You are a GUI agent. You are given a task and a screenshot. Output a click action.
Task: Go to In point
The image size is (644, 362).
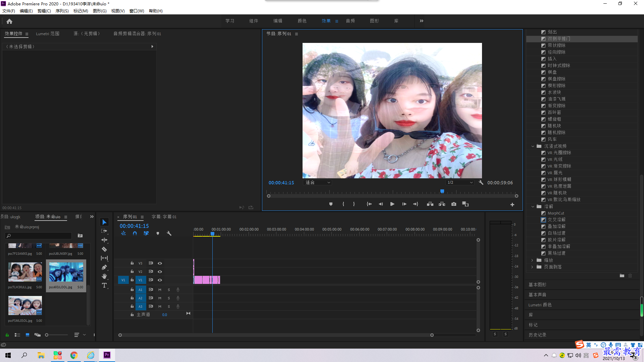click(369, 204)
